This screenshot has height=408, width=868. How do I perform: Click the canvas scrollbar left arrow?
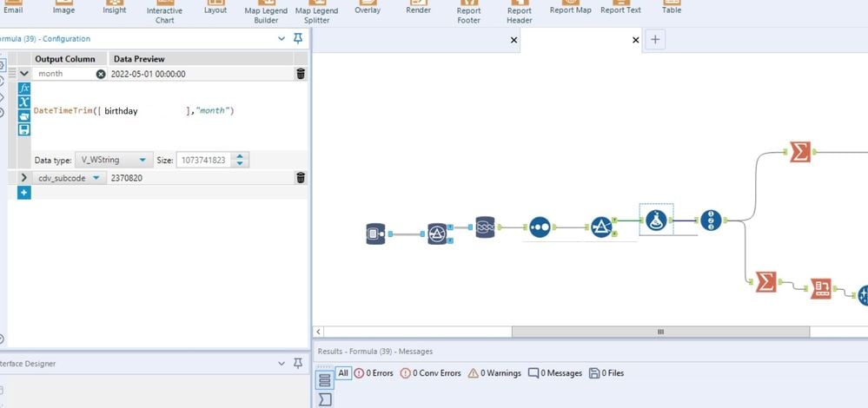point(318,332)
